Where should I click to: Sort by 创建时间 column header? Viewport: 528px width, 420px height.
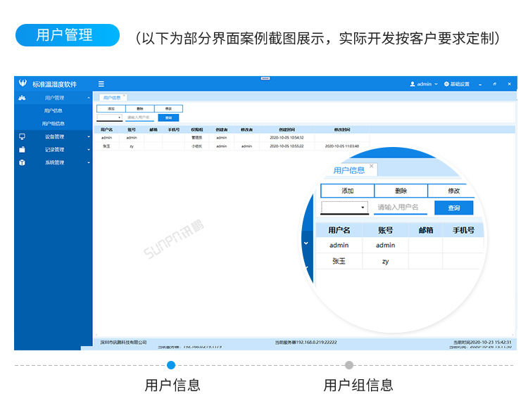(x=287, y=129)
